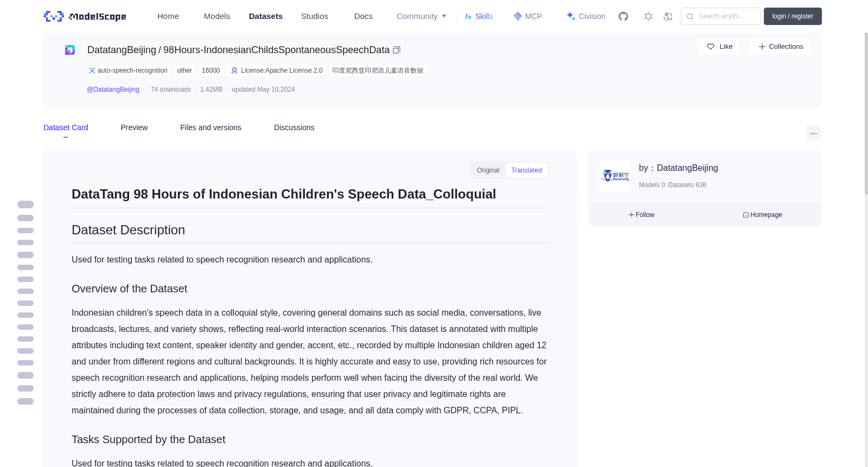The image size is (868, 467).
Task: Click the page vertical scrollbar
Action: point(866,113)
